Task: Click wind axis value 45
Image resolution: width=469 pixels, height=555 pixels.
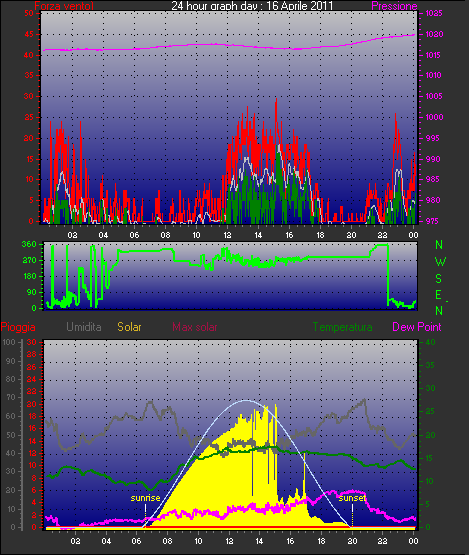Action: pyautogui.click(x=29, y=34)
